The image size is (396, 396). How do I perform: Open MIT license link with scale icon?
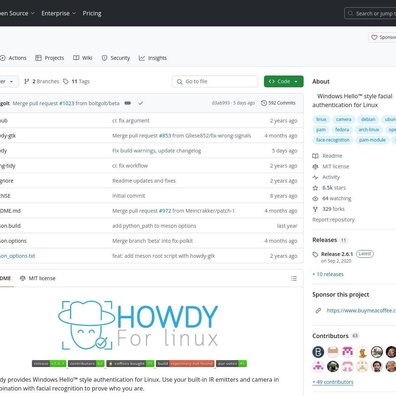click(x=331, y=166)
